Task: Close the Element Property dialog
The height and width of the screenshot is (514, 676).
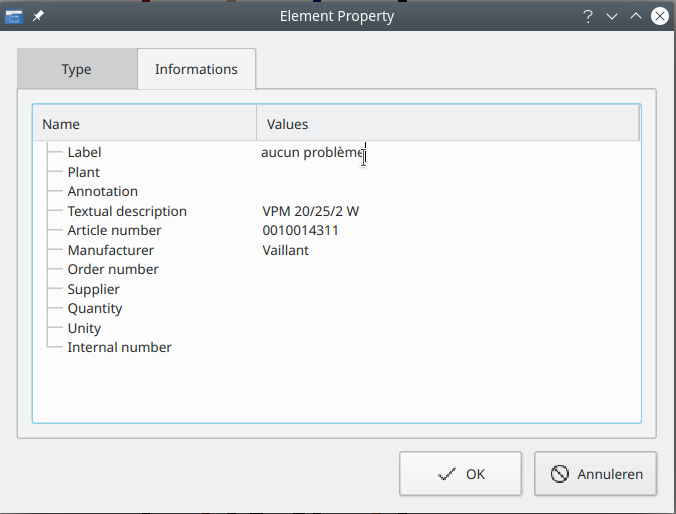Action: coord(659,16)
